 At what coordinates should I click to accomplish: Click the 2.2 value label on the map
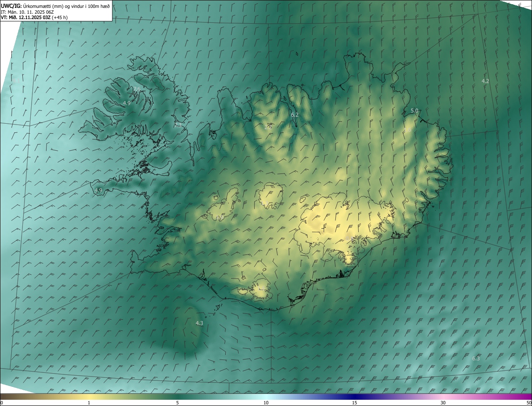click(x=268, y=127)
